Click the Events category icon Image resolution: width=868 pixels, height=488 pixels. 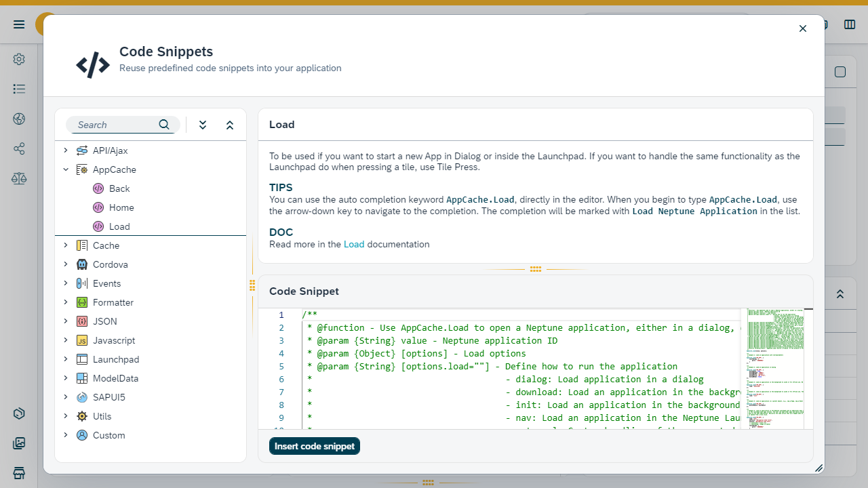pyautogui.click(x=82, y=283)
